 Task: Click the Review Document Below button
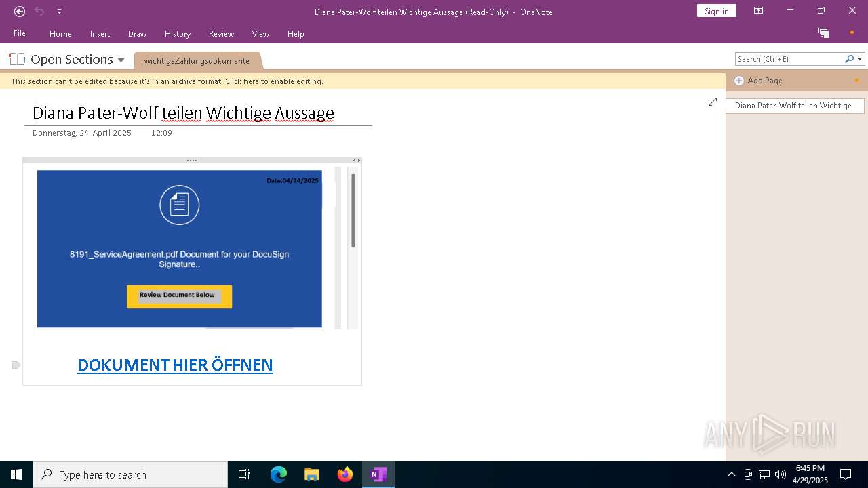point(179,296)
